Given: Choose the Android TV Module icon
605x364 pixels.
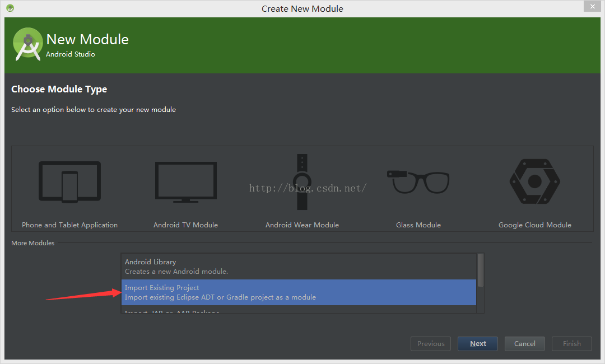Looking at the screenshot, I should [185, 181].
